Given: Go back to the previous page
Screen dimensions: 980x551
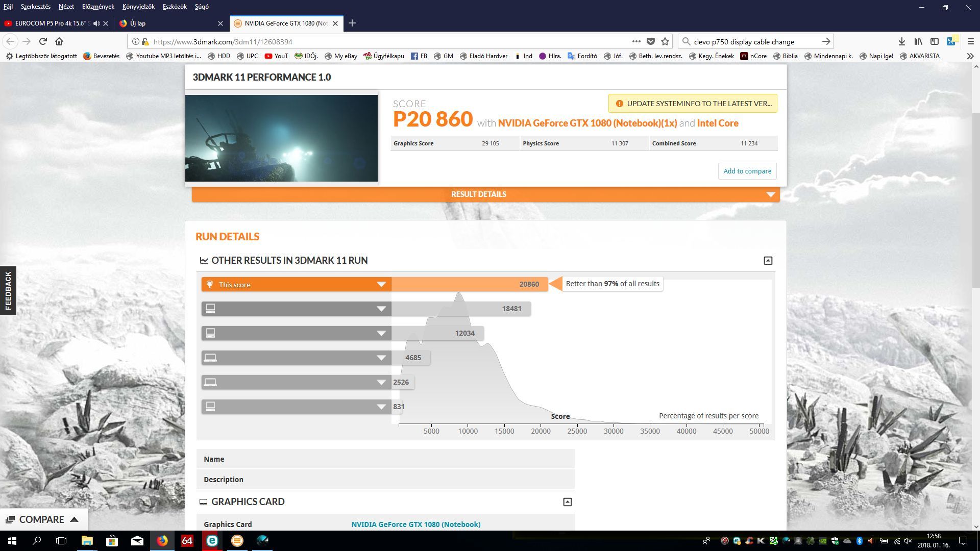Looking at the screenshot, I should 10,41.
